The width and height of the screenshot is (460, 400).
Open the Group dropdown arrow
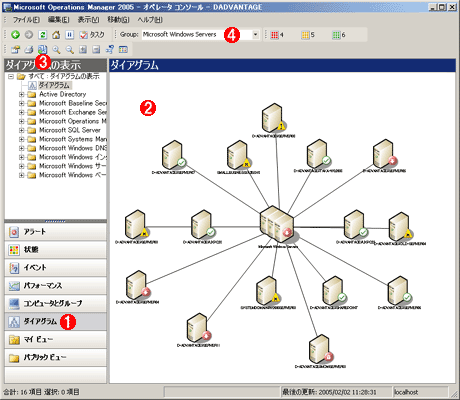256,34
